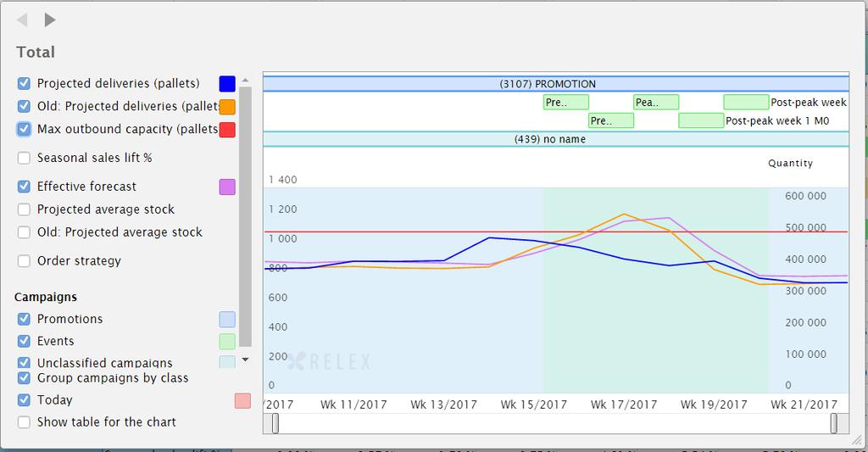
Task: Enable Show table for the chart
Action: [24, 422]
